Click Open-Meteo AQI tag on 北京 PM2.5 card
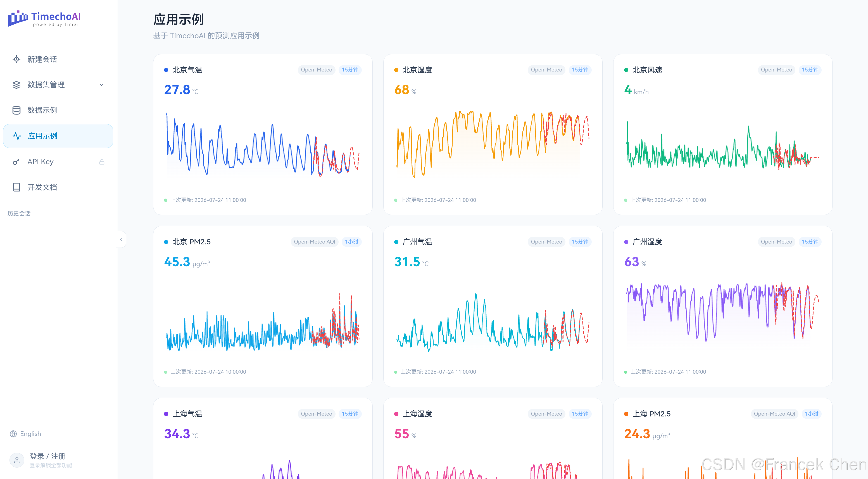This screenshot has height=479, width=868. 315,242
